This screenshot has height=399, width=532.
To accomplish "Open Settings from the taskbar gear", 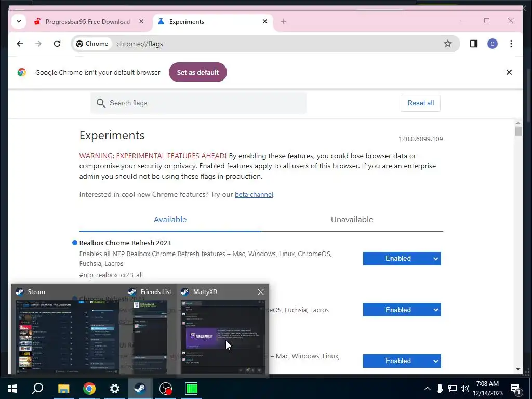I will point(115,389).
